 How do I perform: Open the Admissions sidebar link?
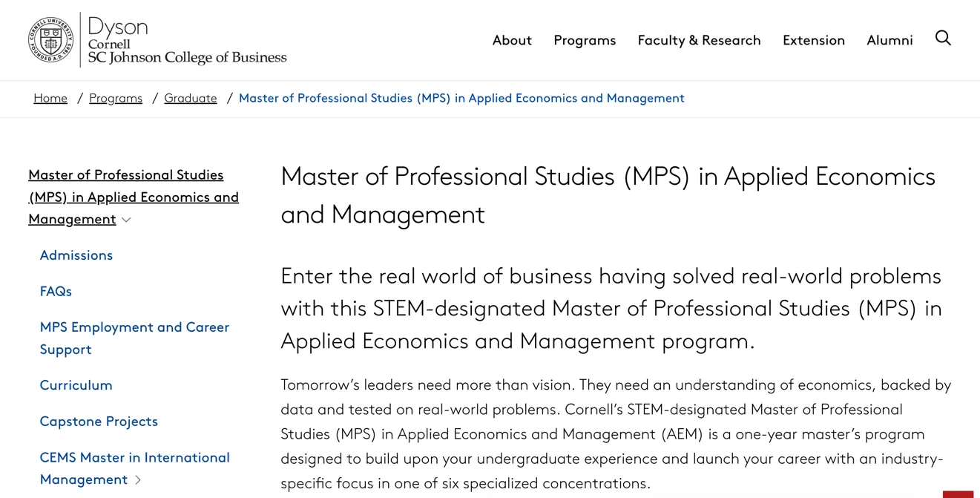(76, 255)
